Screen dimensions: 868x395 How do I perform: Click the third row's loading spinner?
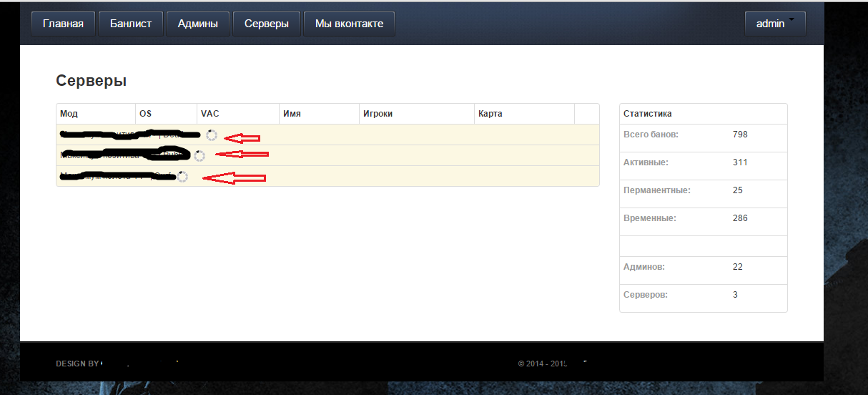(182, 176)
